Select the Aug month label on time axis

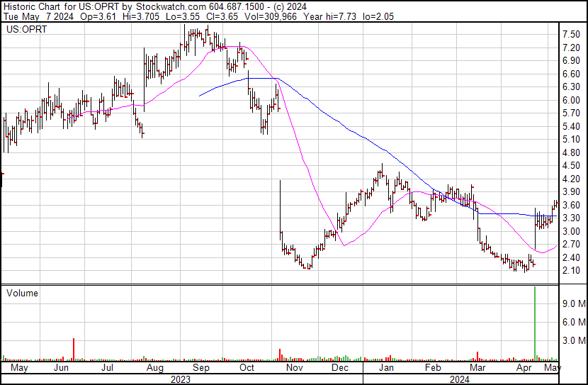coord(154,368)
